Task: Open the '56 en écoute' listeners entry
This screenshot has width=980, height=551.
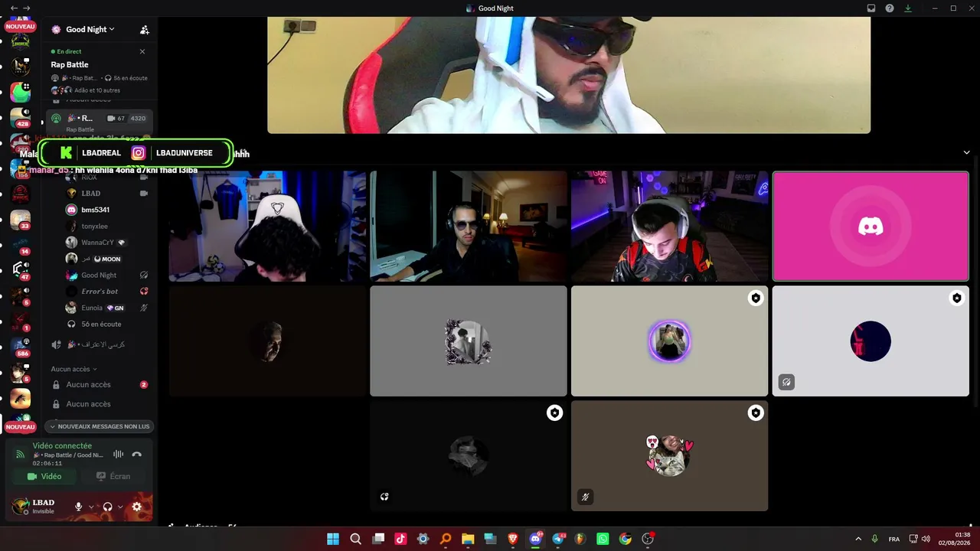Action: click(101, 324)
